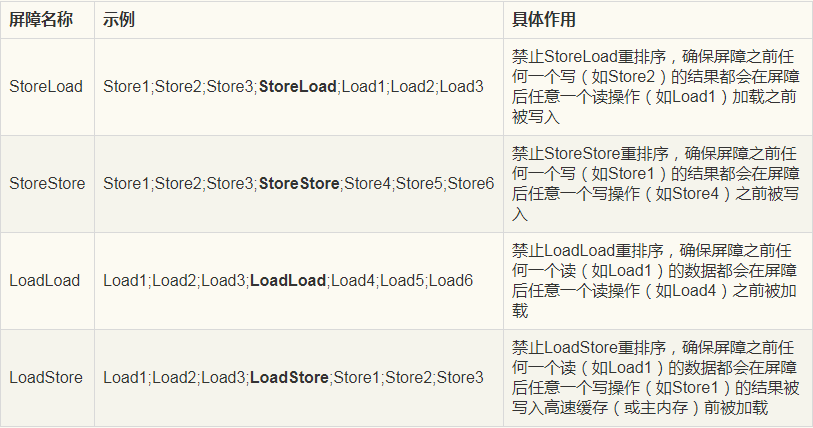Click the StoreStore description starting 禁止StoreStore重排序
813x428 pixels.
click(x=655, y=184)
